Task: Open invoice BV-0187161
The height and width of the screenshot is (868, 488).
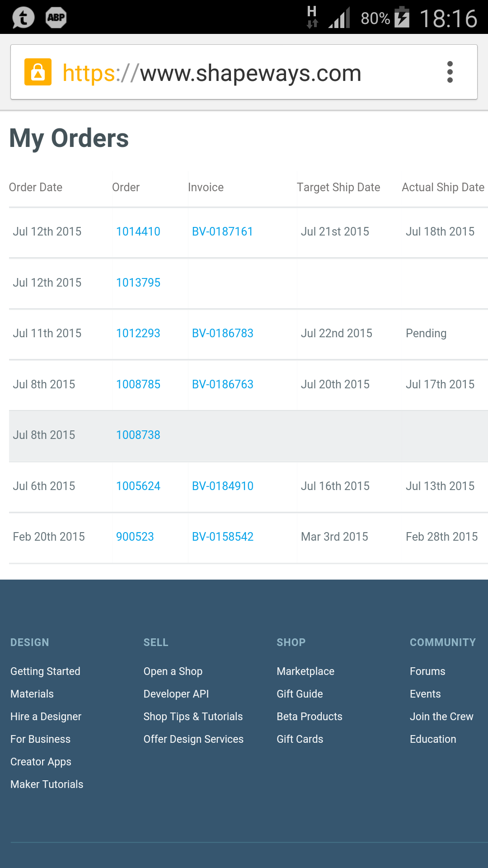Action: pyautogui.click(x=222, y=231)
